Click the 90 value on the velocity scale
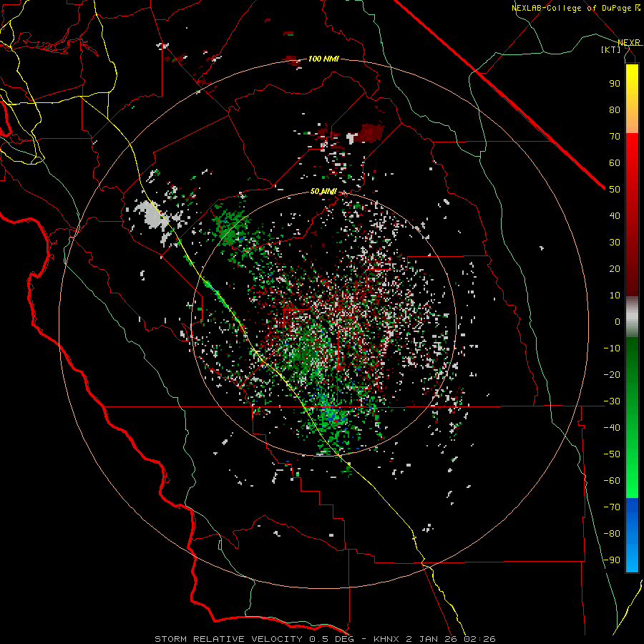644x644 pixels. pyautogui.click(x=615, y=84)
